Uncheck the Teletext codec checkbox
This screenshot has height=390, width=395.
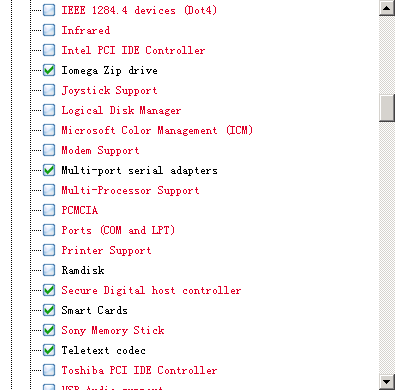tap(49, 350)
